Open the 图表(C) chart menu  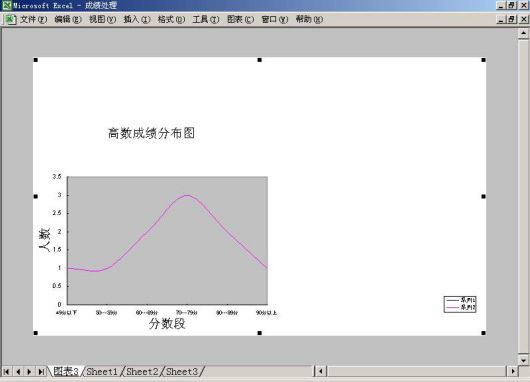click(x=240, y=19)
